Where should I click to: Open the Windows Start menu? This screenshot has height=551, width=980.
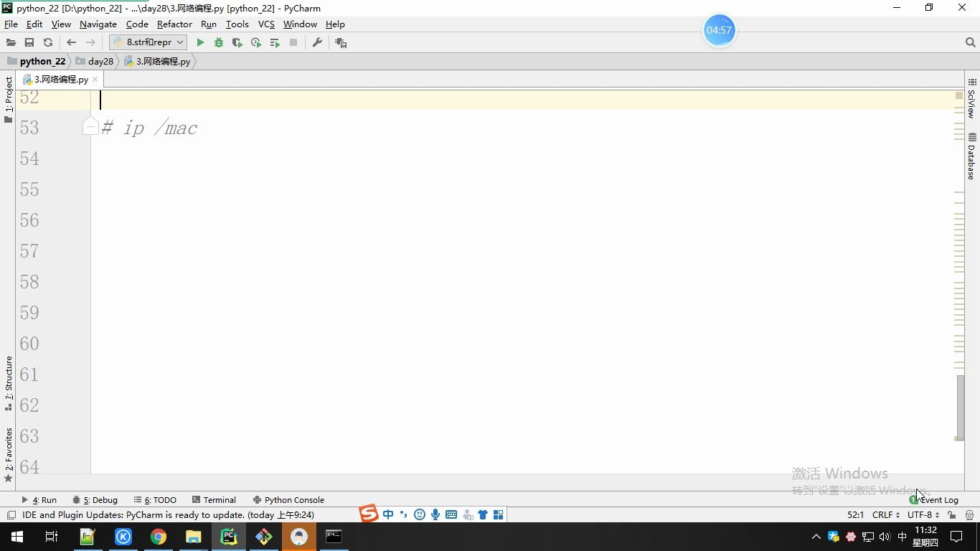pos(17,537)
